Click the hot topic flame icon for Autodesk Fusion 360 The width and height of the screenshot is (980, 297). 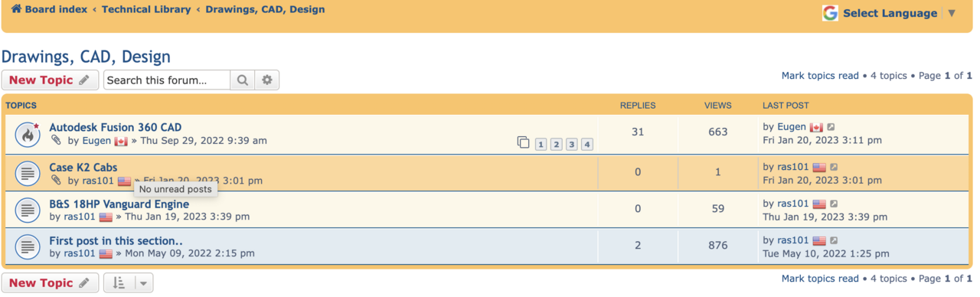(x=28, y=135)
